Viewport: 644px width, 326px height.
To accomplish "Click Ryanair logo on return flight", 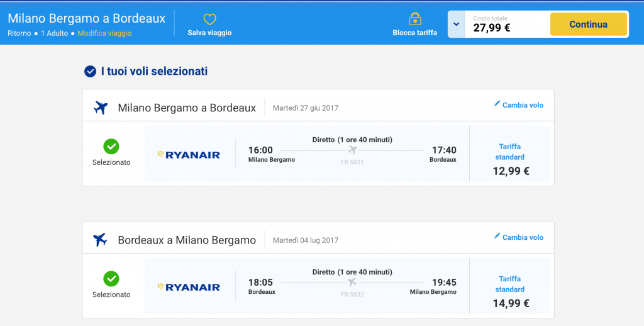I will (189, 287).
